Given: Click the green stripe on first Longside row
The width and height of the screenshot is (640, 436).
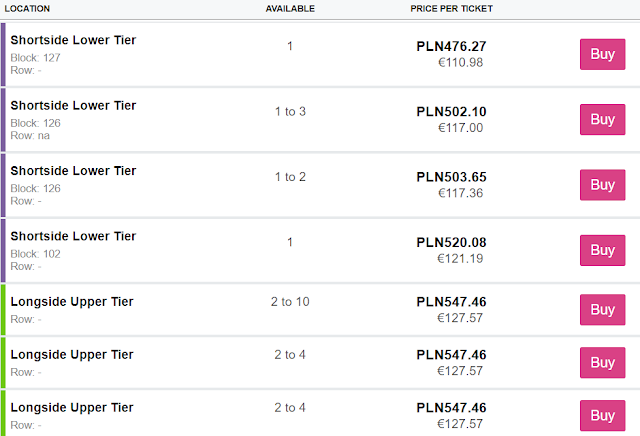Looking at the screenshot, I should coord(3,309).
